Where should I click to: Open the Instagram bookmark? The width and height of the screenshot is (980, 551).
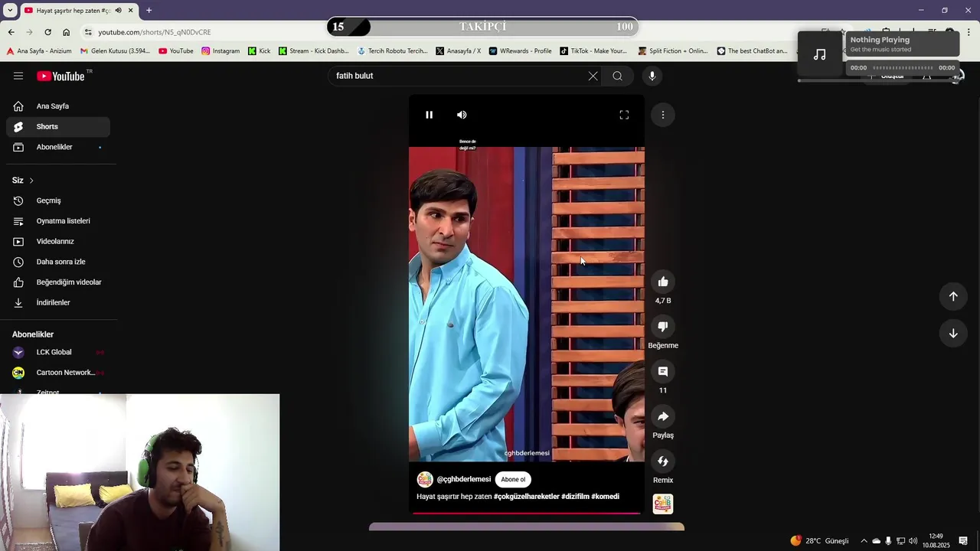(x=220, y=51)
